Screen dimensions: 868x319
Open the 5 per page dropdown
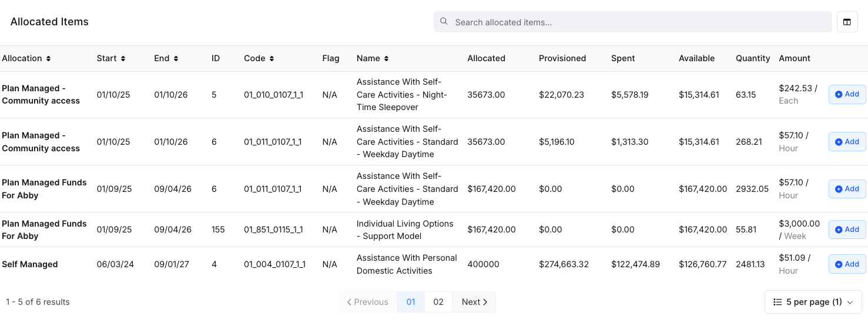tap(813, 302)
